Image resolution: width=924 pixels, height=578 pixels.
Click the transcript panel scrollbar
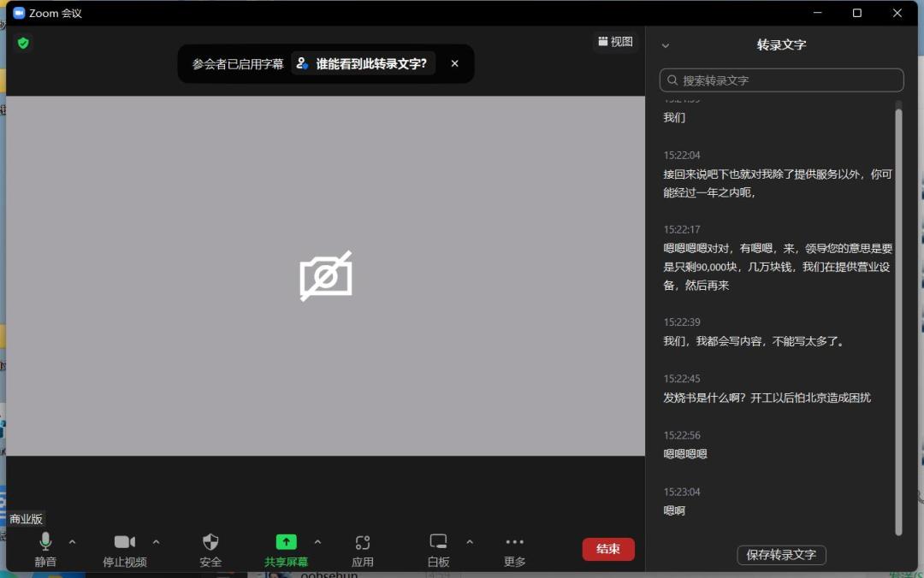coord(898,321)
